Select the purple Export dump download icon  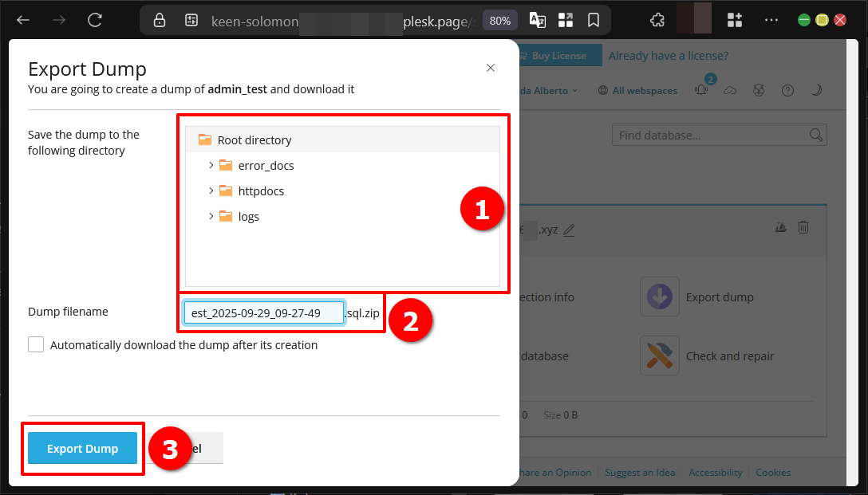(659, 297)
